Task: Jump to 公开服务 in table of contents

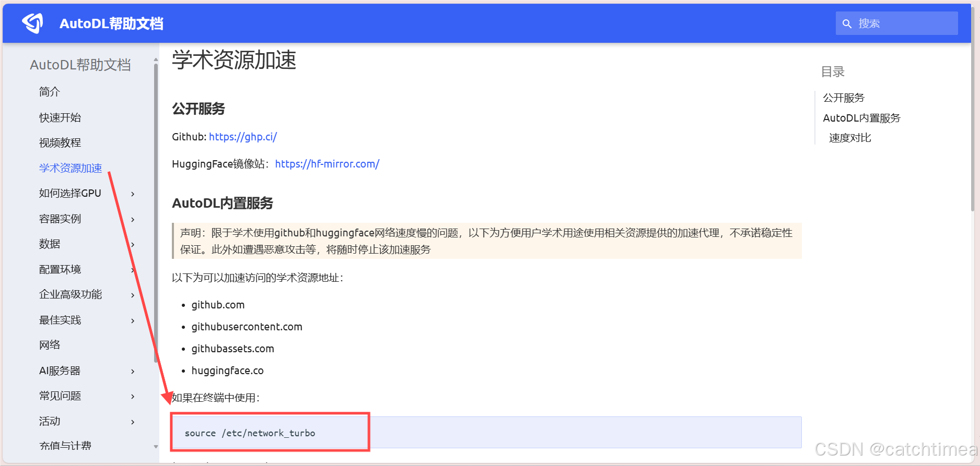Action: click(x=844, y=98)
